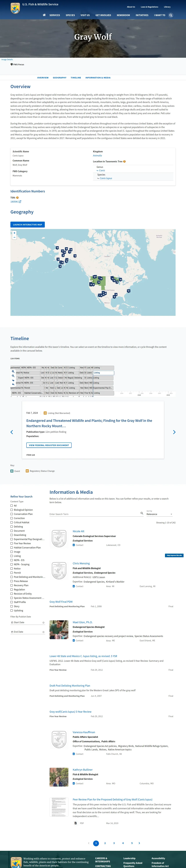
Task: Open the Laws & Regulations link
Action: 149,7
